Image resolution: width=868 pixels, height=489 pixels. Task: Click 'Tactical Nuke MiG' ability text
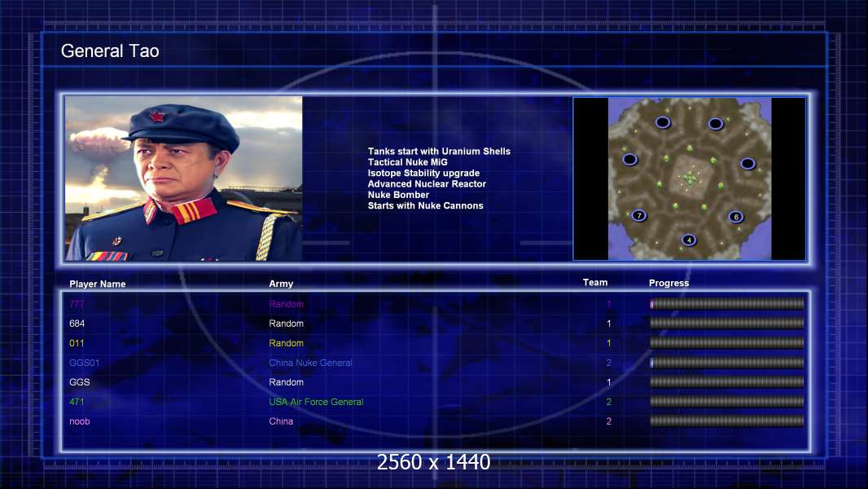[407, 162]
